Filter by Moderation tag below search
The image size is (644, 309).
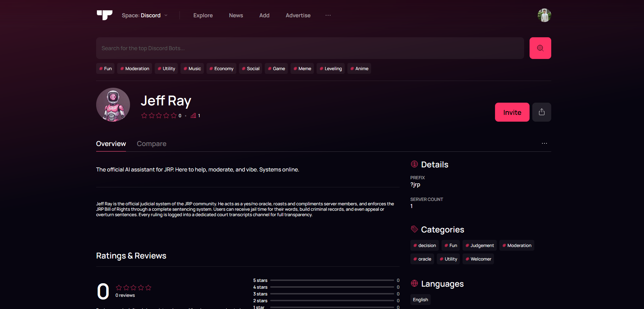pyautogui.click(x=134, y=68)
